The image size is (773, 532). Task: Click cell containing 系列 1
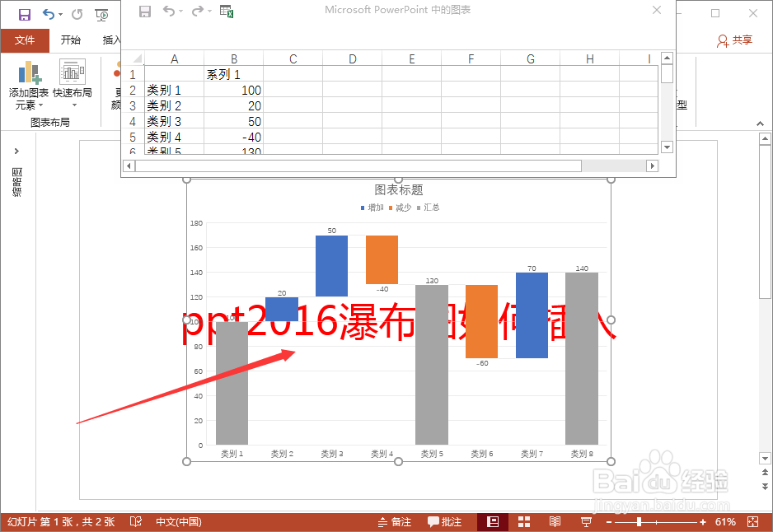(234, 74)
